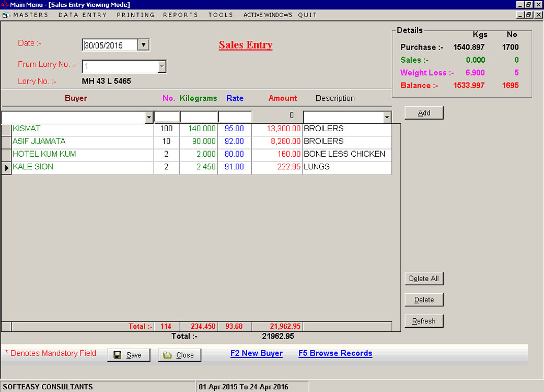Click the QUIT menu item
Screen dimensions: 544x392
(307, 15)
